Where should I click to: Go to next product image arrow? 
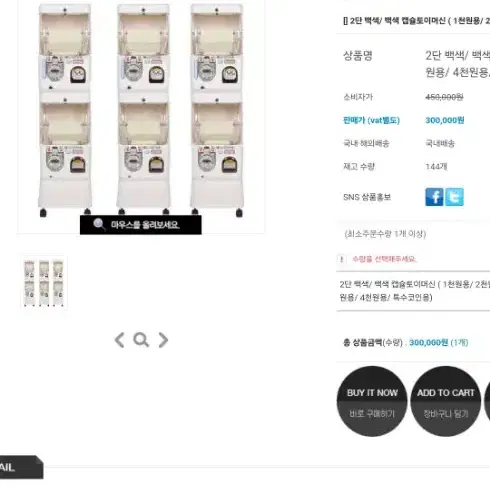163,340
